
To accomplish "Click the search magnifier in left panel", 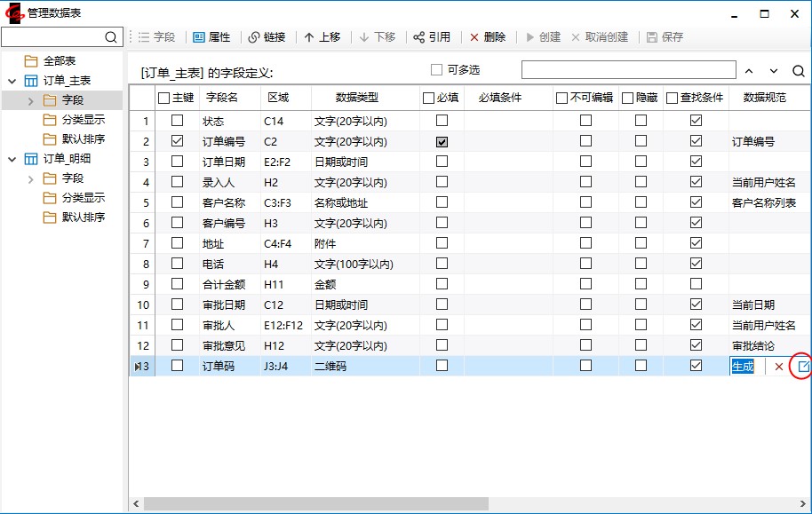I will click(112, 37).
